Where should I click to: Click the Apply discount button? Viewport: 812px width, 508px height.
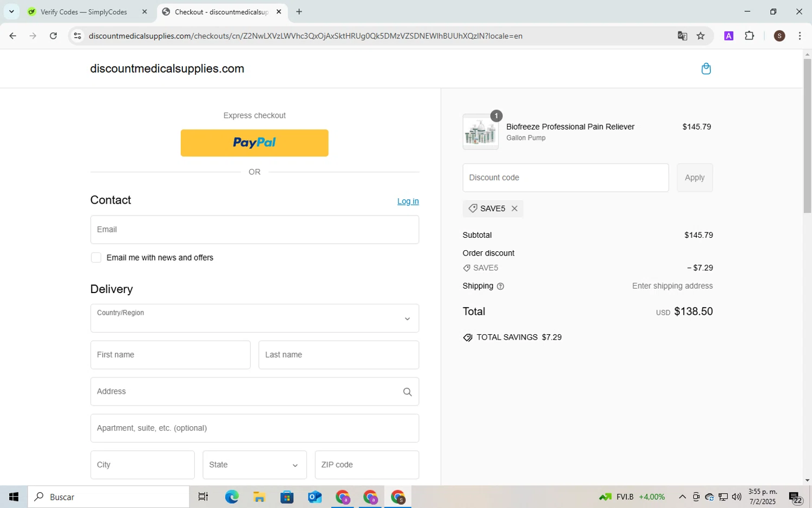(695, 178)
